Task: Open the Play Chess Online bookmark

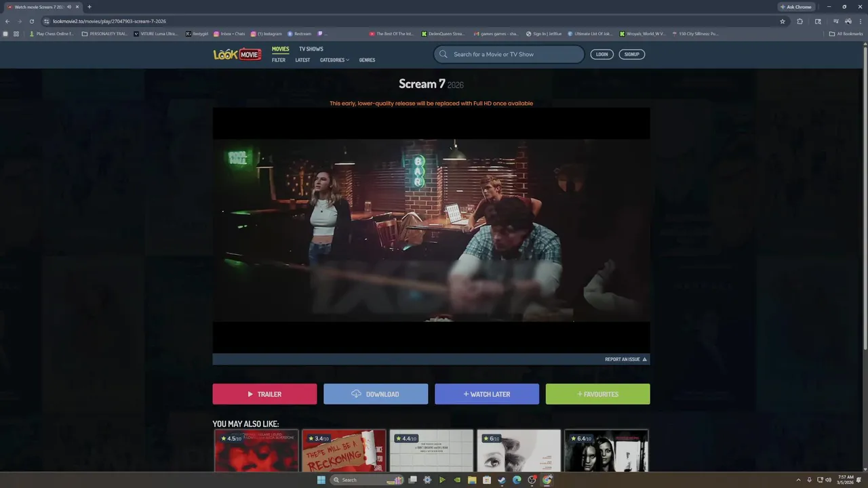Action: tap(52, 33)
